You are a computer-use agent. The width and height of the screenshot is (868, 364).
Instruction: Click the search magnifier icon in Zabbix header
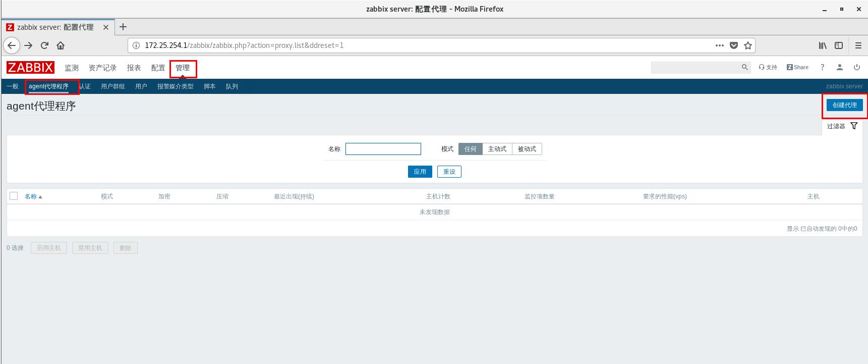pos(744,67)
